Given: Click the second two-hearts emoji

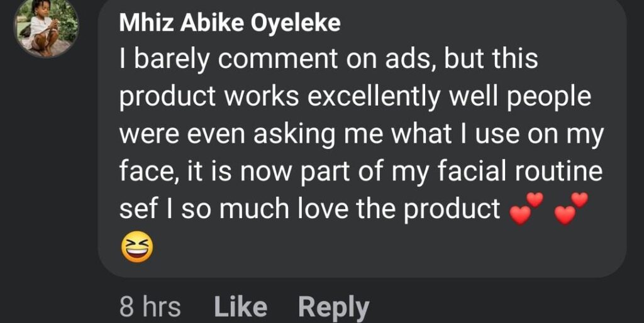Looking at the screenshot, I should pyautogui.click(x=572, y=209).
